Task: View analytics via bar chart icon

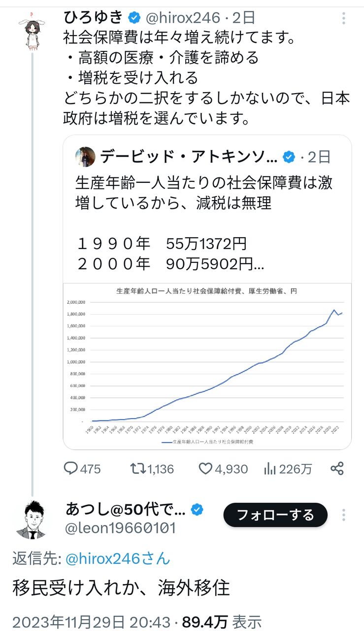Action: (270, 468)
